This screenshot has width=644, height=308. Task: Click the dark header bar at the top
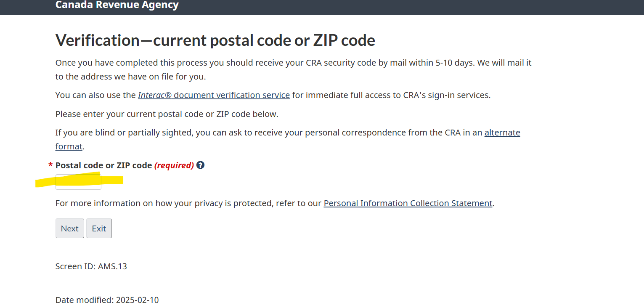(322, 7)
